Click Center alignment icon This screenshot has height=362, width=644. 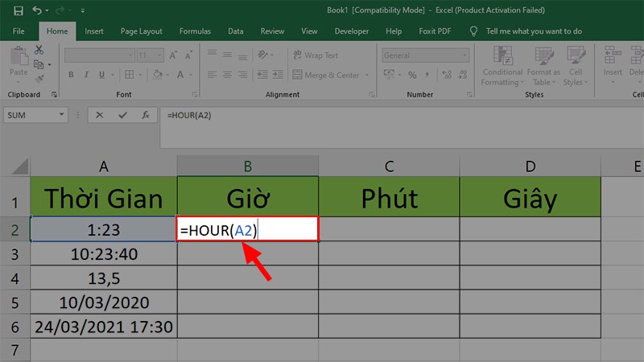pyautogui.click(x=227, y=75)
